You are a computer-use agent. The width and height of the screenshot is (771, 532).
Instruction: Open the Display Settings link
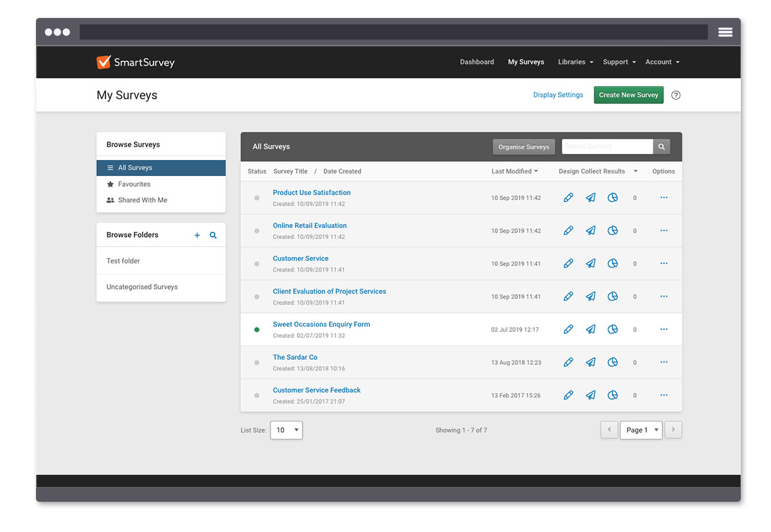[558, 95]
